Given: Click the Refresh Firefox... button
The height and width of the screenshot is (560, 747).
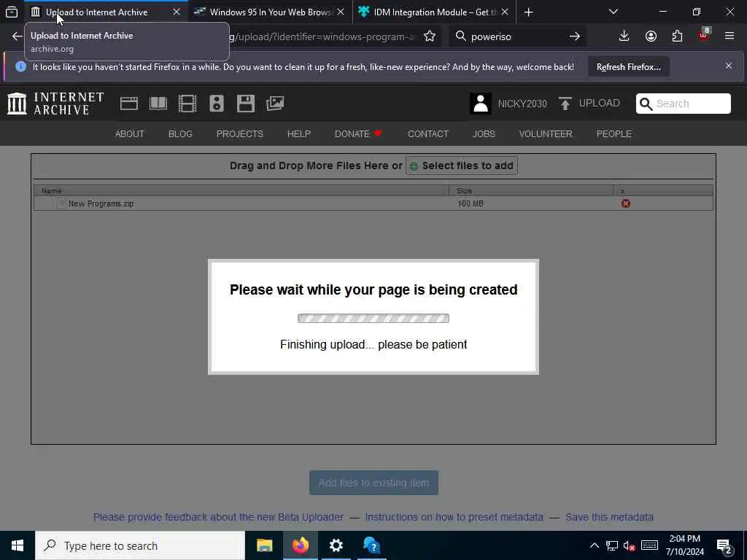Looking at the screenshot, I should (628, 67).
